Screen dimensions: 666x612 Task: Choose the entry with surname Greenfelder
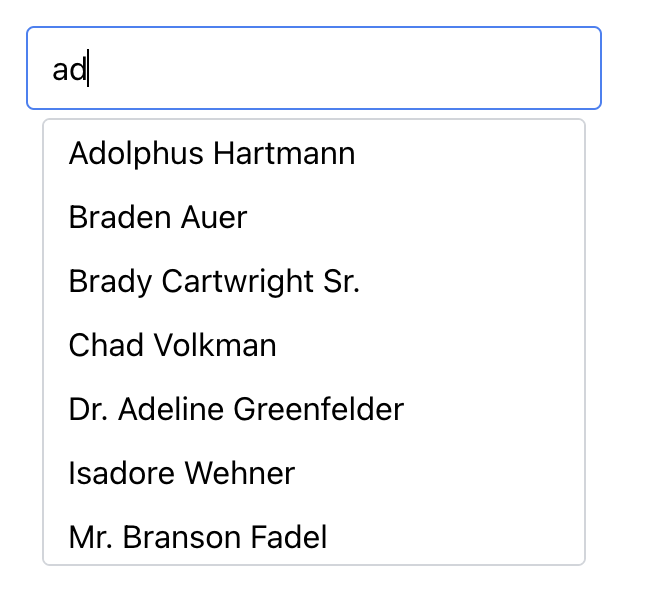[x=236, y=410]
